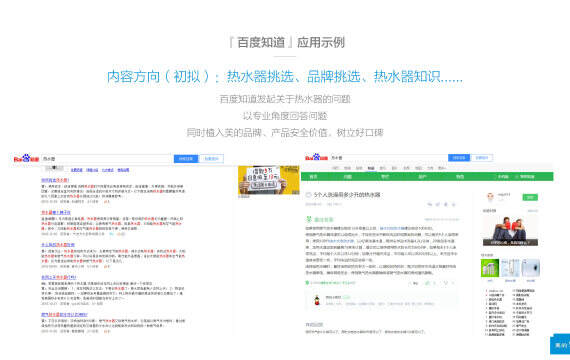Click the blue floating button at bottom-right corner

click(560, 344)
